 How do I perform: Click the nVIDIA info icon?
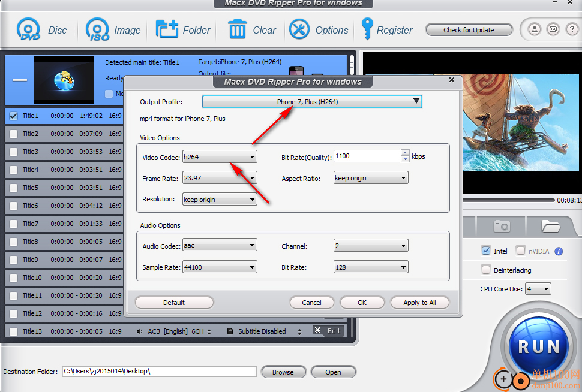point(559,252)
